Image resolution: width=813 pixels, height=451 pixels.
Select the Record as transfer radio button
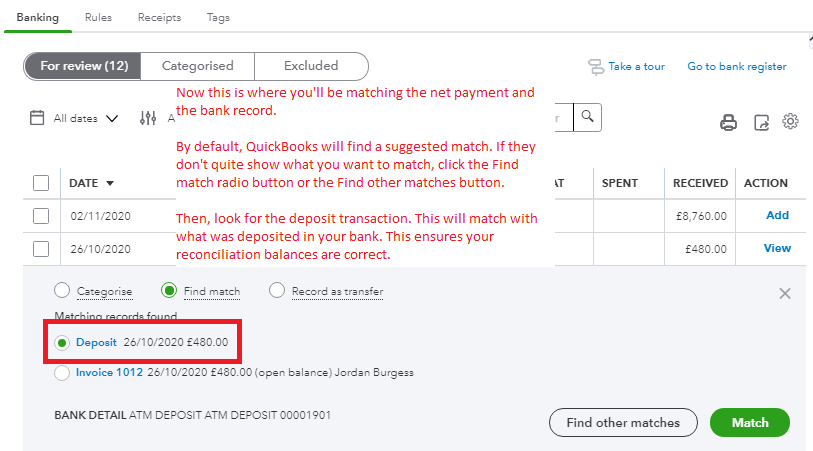pyautogui.click(x=276, y=291)
